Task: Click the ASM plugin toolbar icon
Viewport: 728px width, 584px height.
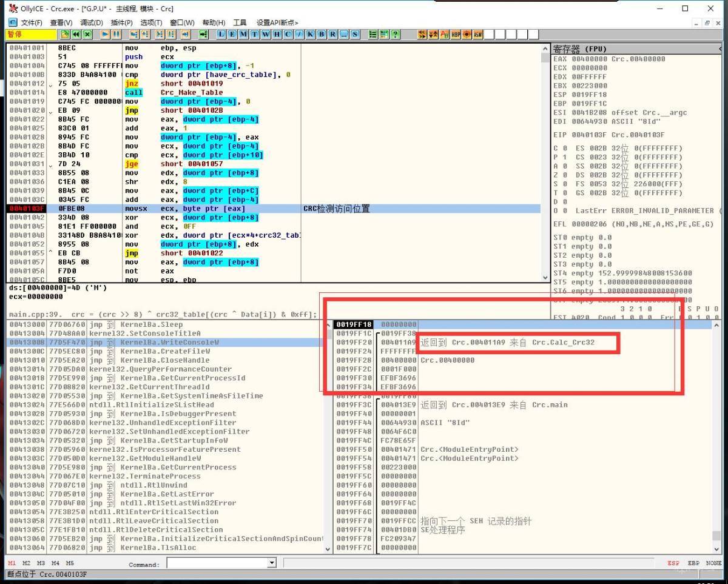Action: pyautogui.click(x=477, y=35)
